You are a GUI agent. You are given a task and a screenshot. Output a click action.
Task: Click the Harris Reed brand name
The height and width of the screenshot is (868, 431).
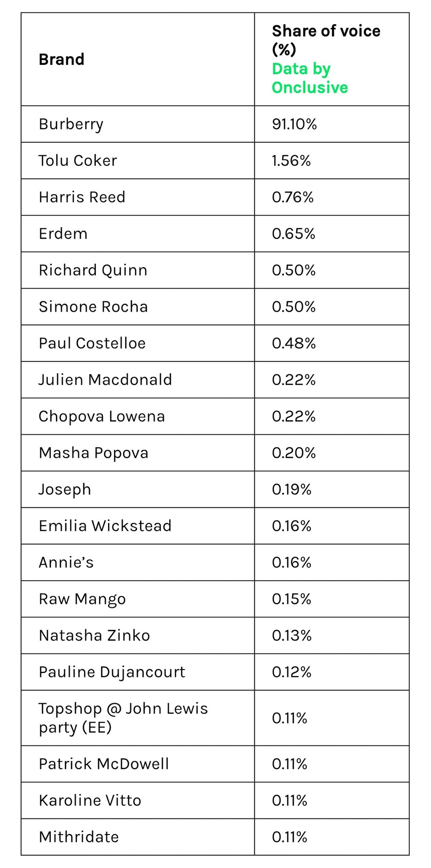coord(82,197)
